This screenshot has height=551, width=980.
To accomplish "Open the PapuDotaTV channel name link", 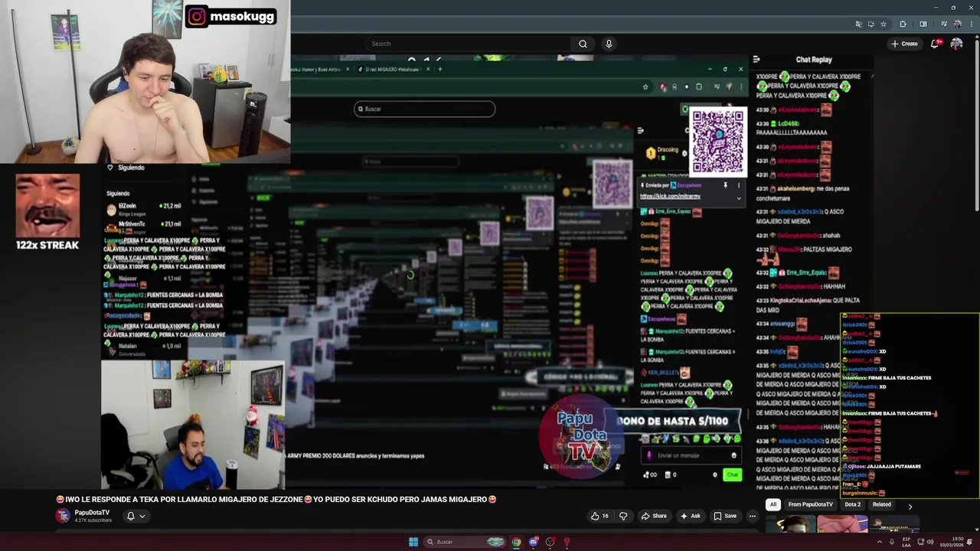I will (92, 513).
